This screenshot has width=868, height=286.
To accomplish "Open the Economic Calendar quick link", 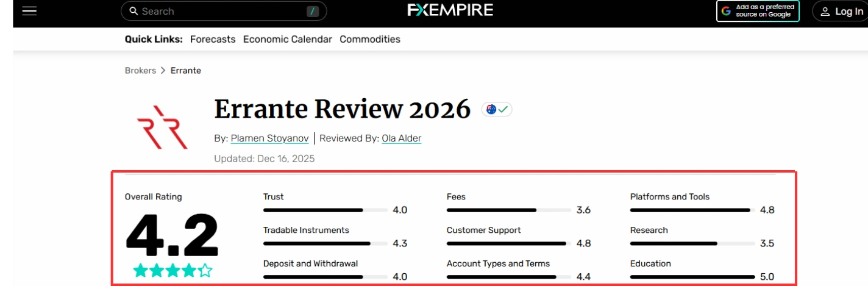I will click(288, 39).
